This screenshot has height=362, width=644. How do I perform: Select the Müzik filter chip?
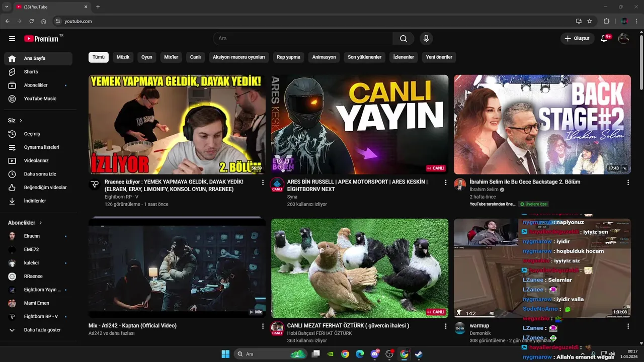pos(123,57)
